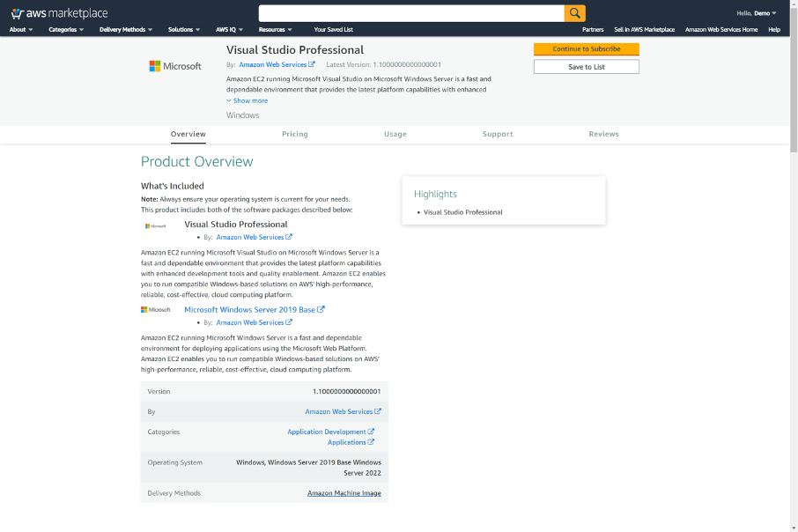
Task: Expand the Show more description
Action: coord(248,100)
